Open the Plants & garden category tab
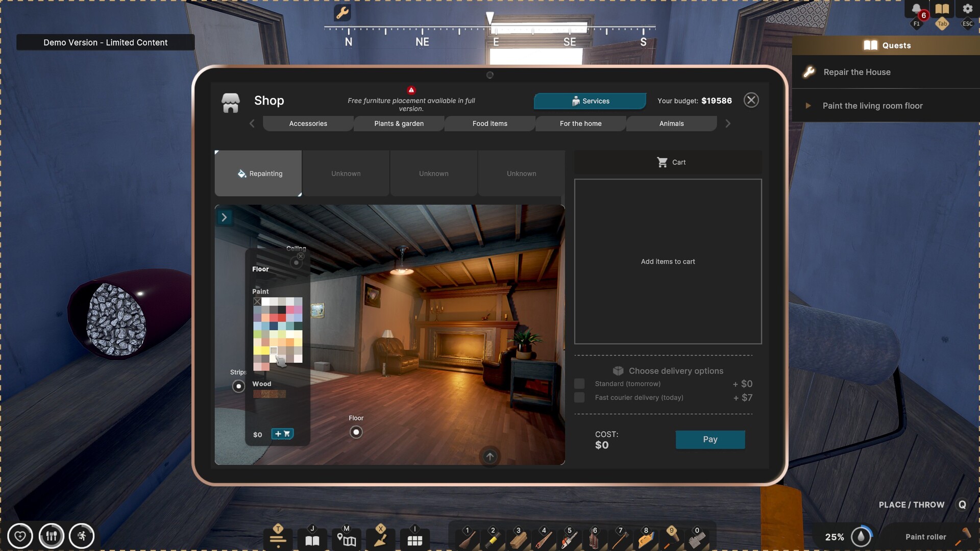Viewport: 980px width, 551px height. coord(399,123)
